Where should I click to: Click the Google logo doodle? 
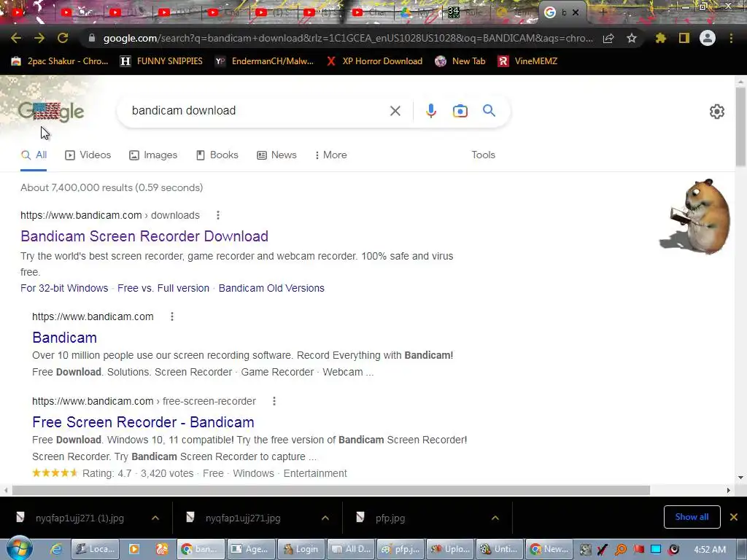tap(51, 112)
